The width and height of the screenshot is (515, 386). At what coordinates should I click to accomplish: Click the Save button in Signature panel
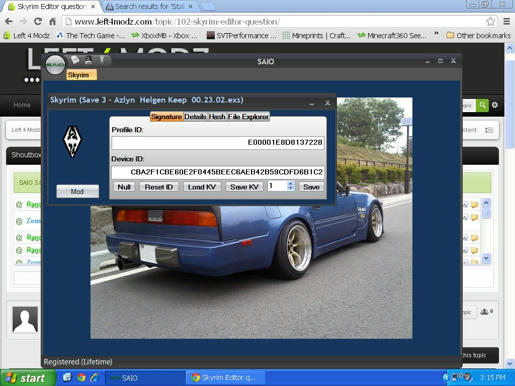[x=311, y=187]
